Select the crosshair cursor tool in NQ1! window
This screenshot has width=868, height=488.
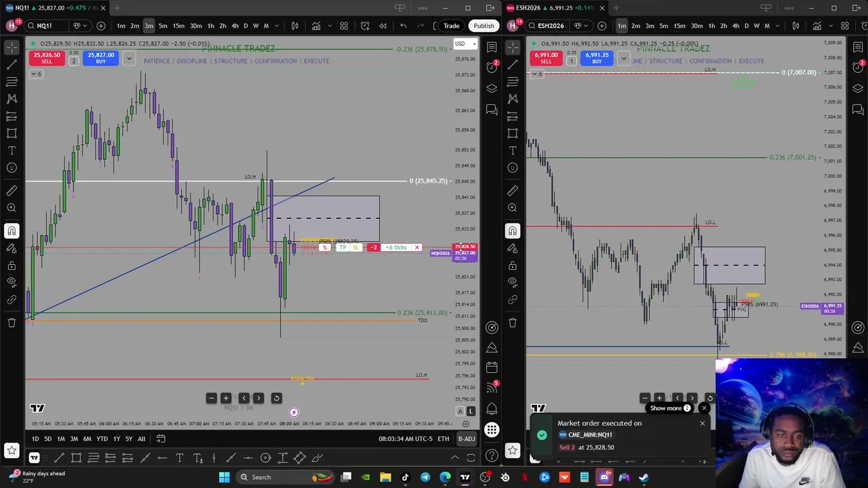point(12,47)
